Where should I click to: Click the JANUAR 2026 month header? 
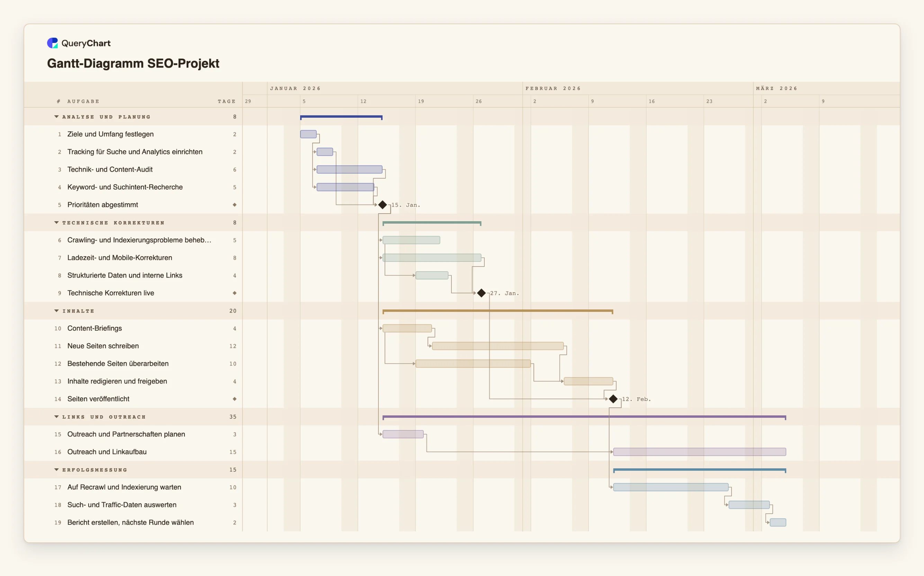tap(295, 88)
